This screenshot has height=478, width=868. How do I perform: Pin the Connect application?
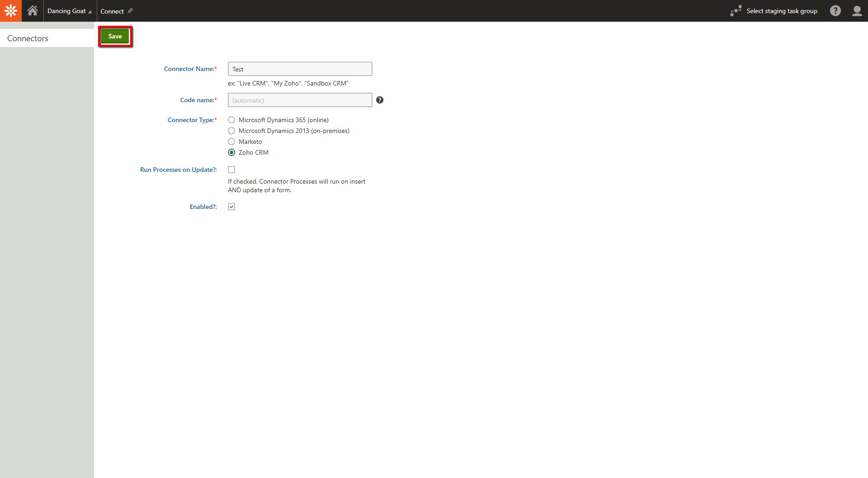(130, 10)
